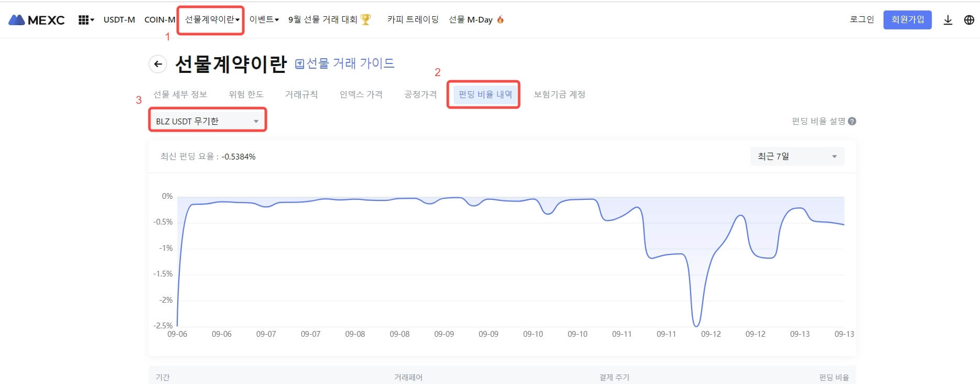Viewport: 980px width, 384px height.
Task: Click the funding rate help question icon
Action: coord(852,121)
